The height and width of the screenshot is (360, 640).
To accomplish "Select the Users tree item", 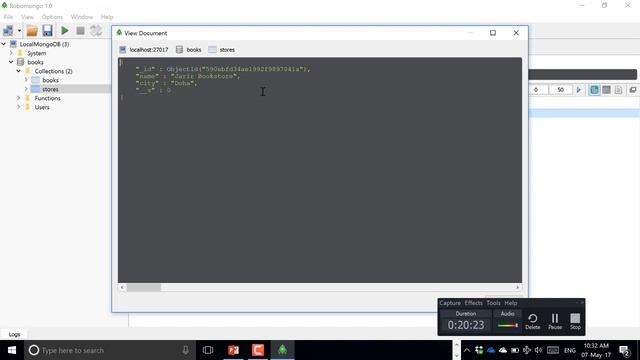I will click(42, 107).
